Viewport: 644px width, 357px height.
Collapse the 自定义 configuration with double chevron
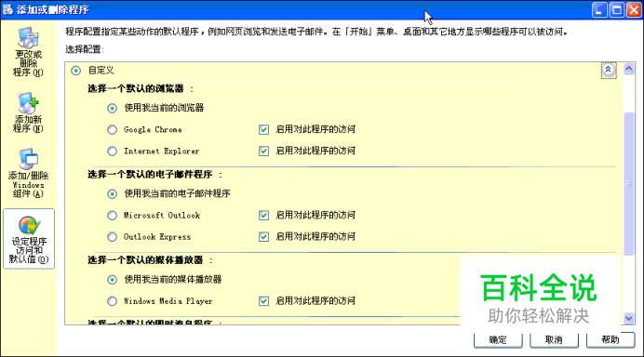pos(609,70)
